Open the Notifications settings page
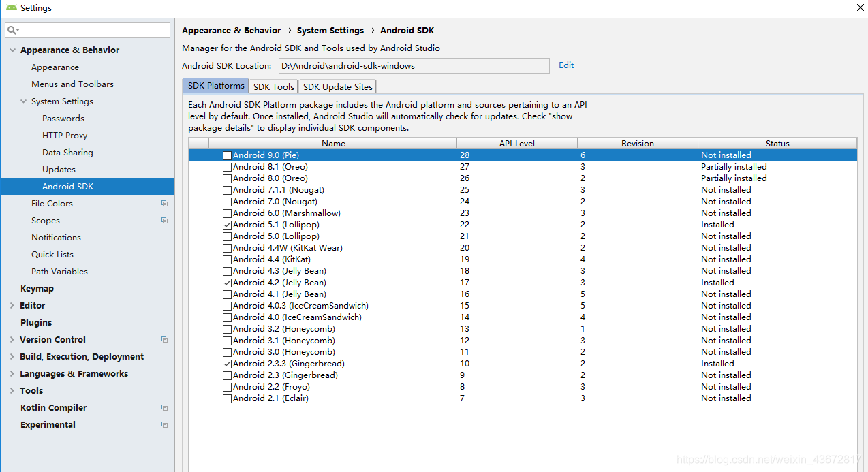The height and width of the screenshot is (472, 868). 56,238
